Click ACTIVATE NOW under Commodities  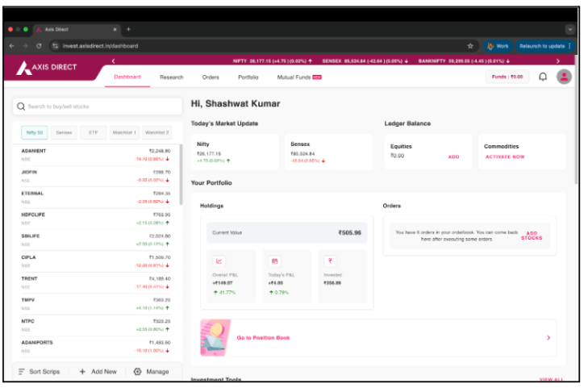[505, 156]
